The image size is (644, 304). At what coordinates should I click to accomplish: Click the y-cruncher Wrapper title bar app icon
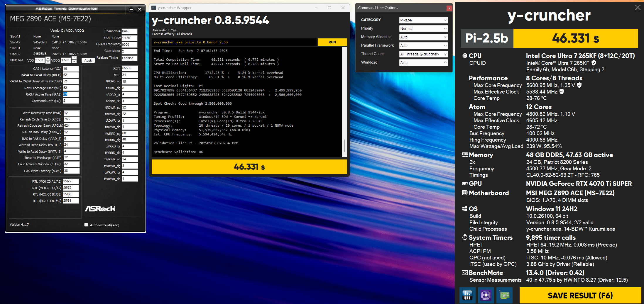[x=154, y=8]
